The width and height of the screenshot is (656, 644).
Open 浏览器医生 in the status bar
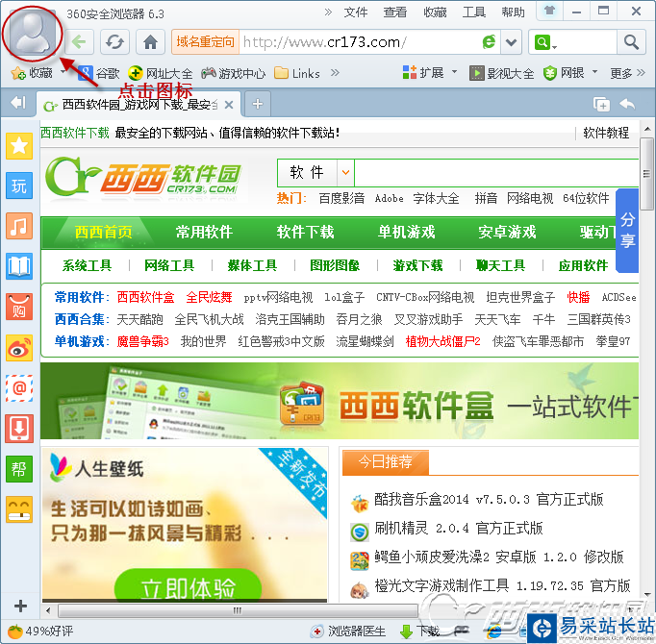coord(348,632)
